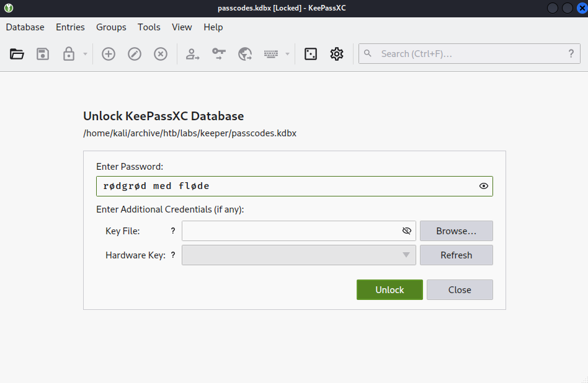The image size is (588, 383).
Task: Click the Hardware Key help question mark
Action: pyautogui.click(x=173, y=255)
